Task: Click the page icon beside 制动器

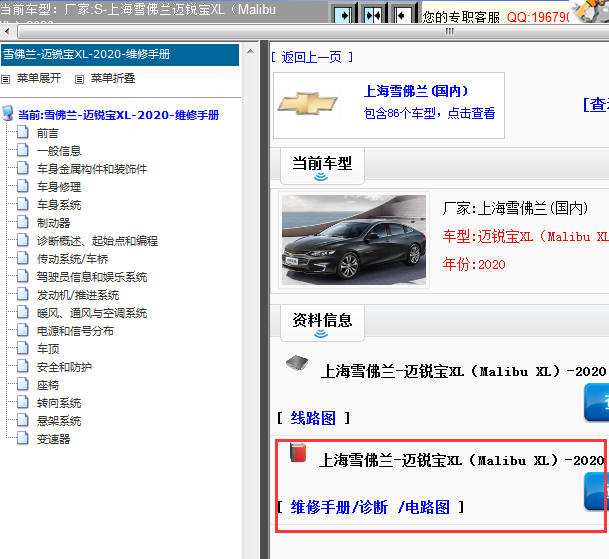Action: coord(23,222)
